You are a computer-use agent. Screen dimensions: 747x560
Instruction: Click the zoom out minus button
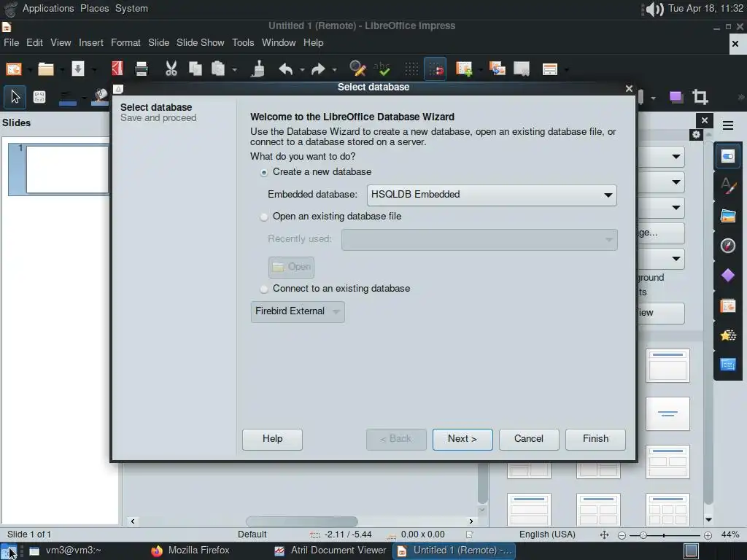click(x=622, y=535)
